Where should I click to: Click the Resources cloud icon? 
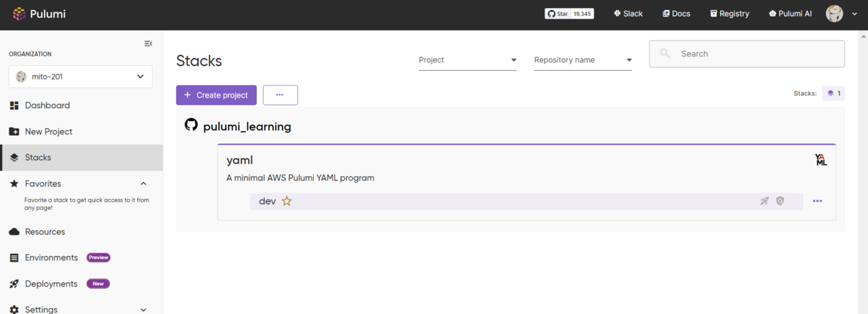coord(14,232)
